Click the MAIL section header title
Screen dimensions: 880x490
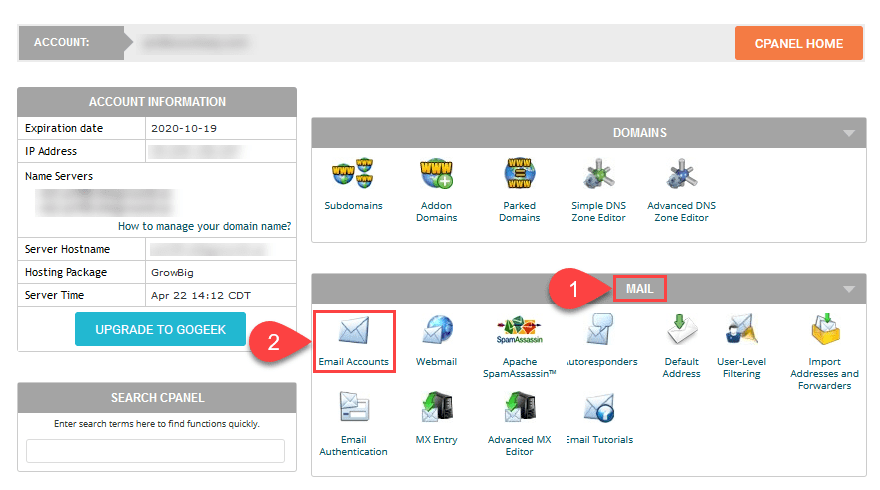[x=639, y=289]
